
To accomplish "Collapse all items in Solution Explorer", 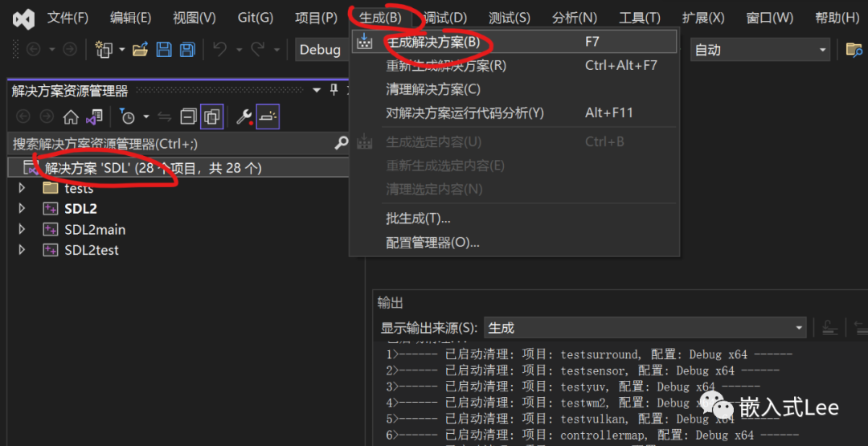I will [x=189, y=117].
